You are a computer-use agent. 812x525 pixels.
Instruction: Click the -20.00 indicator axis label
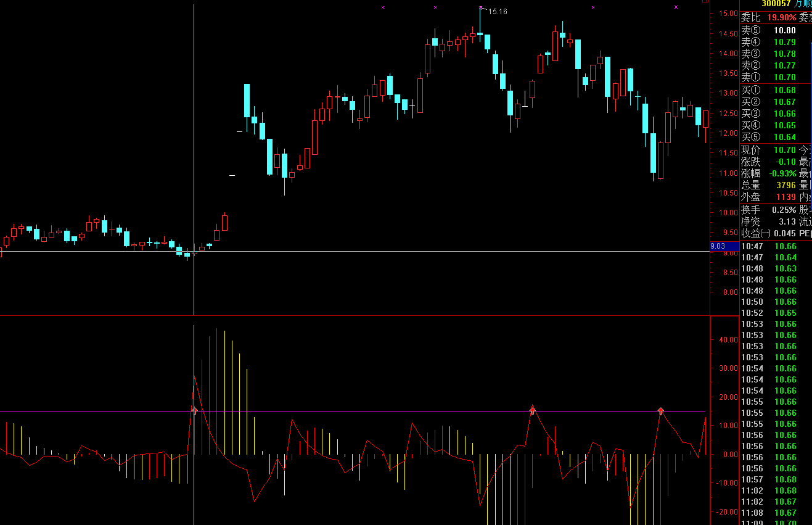tap(728, 511)
